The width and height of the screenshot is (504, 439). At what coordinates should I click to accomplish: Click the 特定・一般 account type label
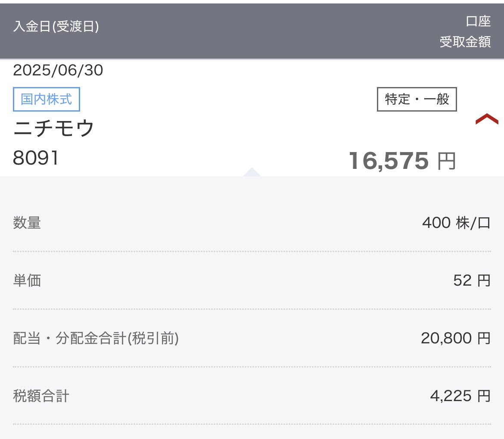[417, 100]
